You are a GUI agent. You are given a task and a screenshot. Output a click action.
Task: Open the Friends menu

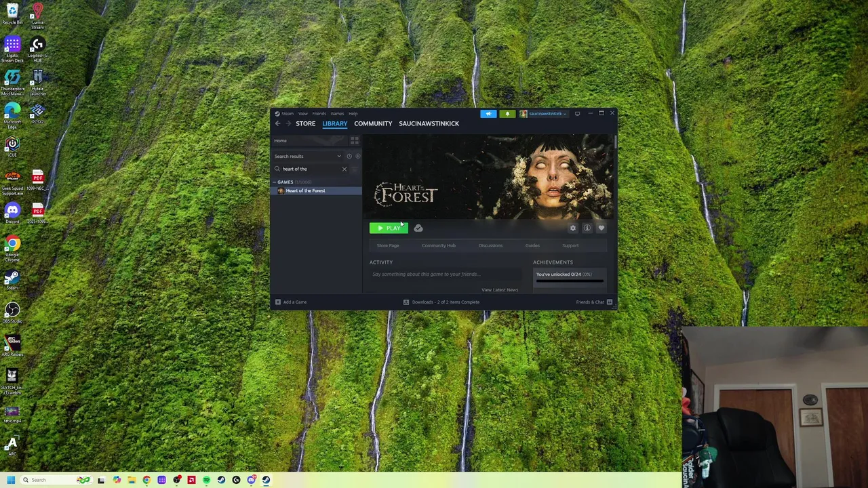[x=319, y=114]
